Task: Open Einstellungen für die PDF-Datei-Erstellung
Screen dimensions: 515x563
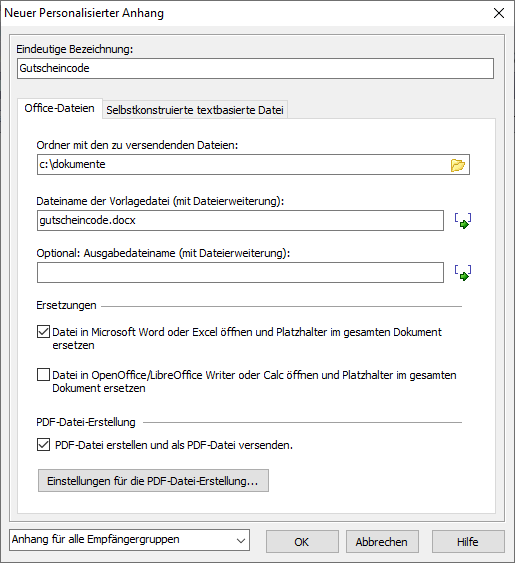Action: [x=153, y=480]
